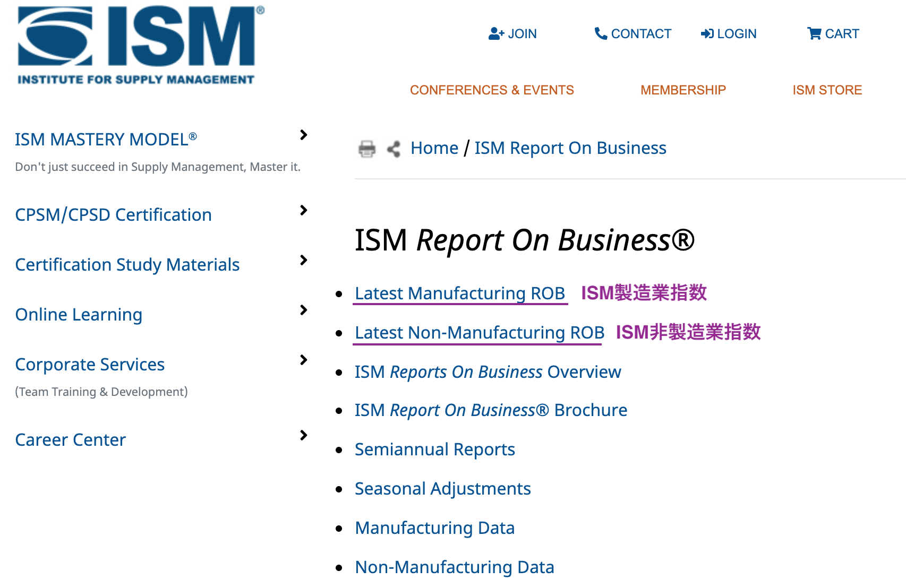Image resolution: width=906 pixels, height=588 pixels.
Task: Expand Corporate Services chevron
Action: pyautogui.click(x=303, y=360)
